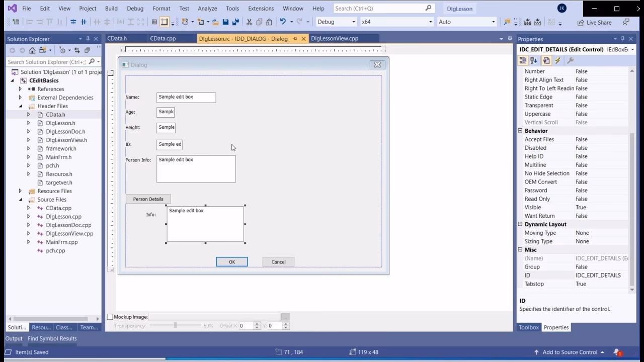Switch to the DlgLessonView.cpp tab

point(335,39)
